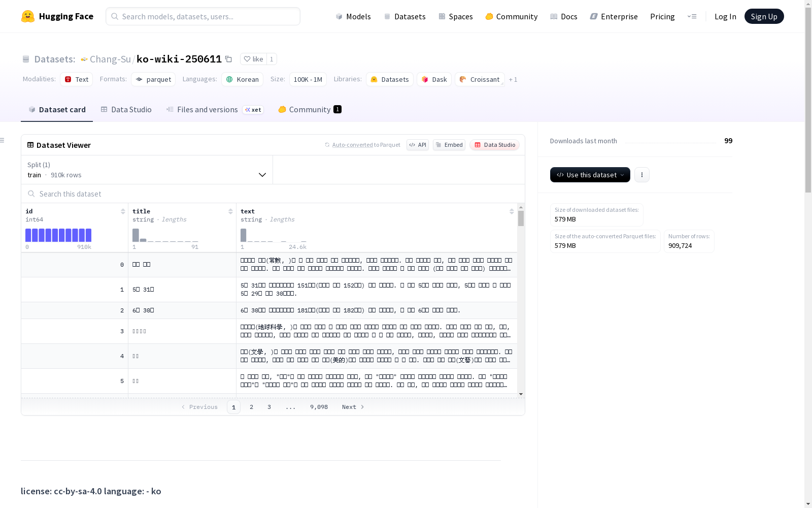Screen dimensions: 812x508
Task: Click the search magnifier icon in dataset search
Action: 31,194
